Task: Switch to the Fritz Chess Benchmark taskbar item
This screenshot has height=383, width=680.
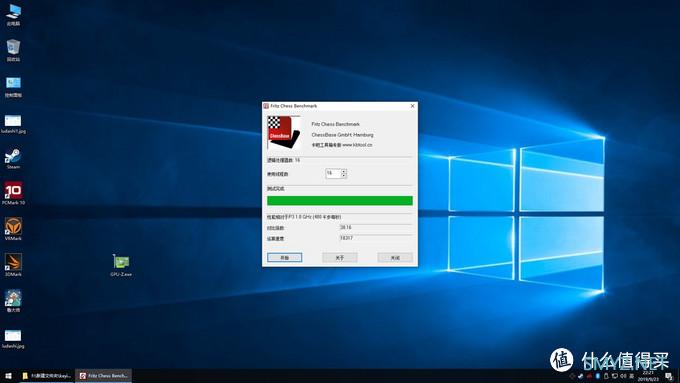Action: [x=104, y=376]
